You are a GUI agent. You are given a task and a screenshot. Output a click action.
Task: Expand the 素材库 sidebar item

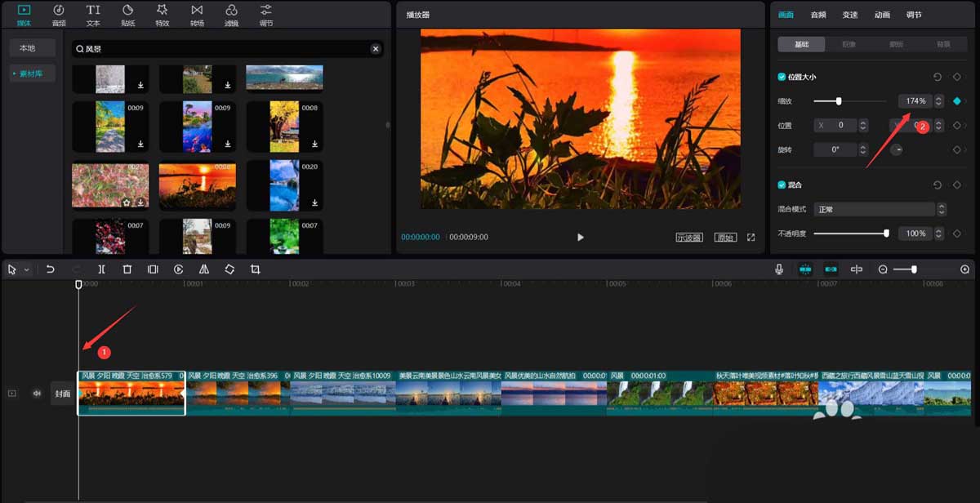tap(33, 74)
